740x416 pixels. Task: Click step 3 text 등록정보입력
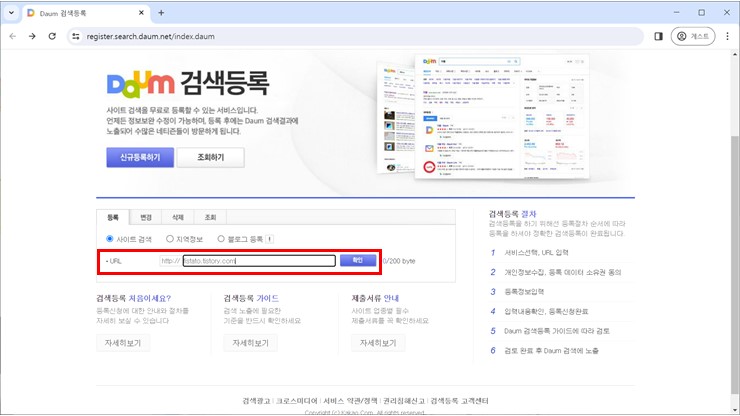click(524, 292)
